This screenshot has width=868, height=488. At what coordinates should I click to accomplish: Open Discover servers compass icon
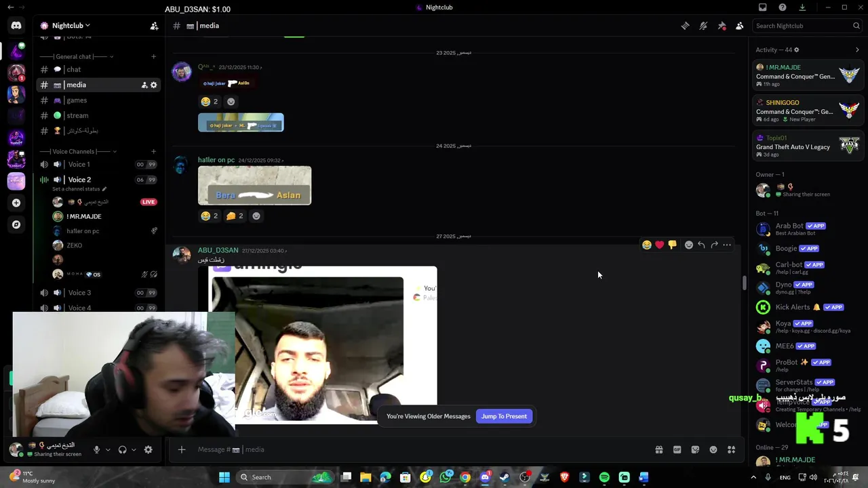point(16,224)
